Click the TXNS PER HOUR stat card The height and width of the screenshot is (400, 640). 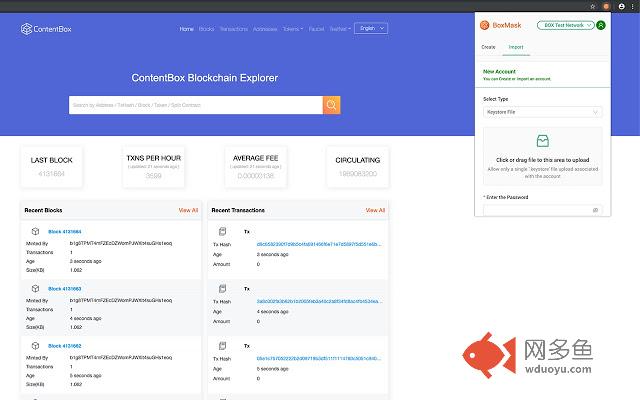[x=153, y=167]
